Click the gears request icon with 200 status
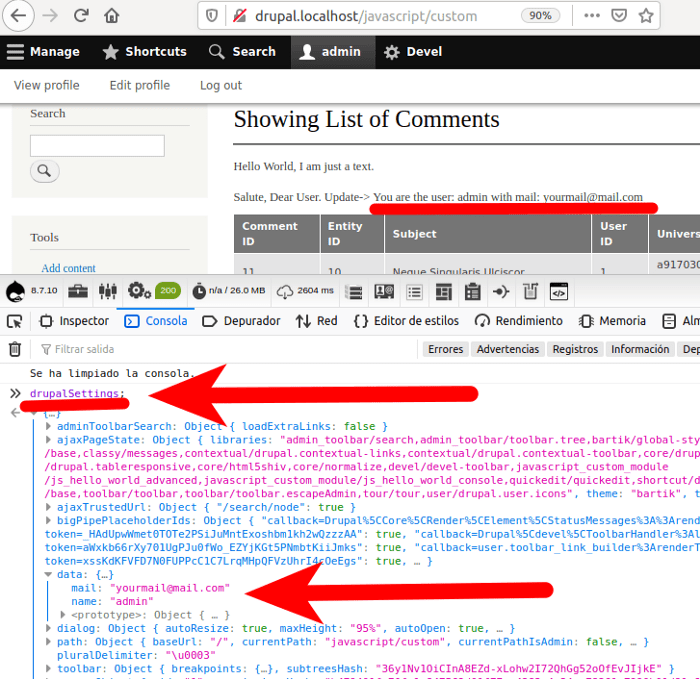The width and height of the screenshot is (700, 679). click(154, 291)
